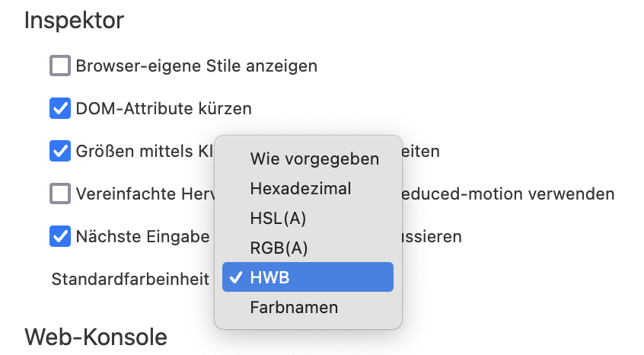Viewport: 644px width, 355px height.
Task: Choose Farbnamen as default color unit
Action: coord(294,308)
